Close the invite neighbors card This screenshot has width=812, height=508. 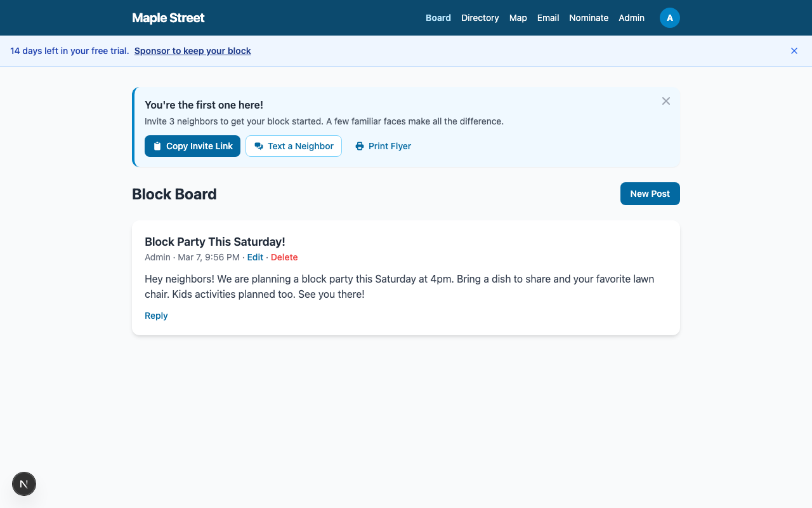(666, 101)
